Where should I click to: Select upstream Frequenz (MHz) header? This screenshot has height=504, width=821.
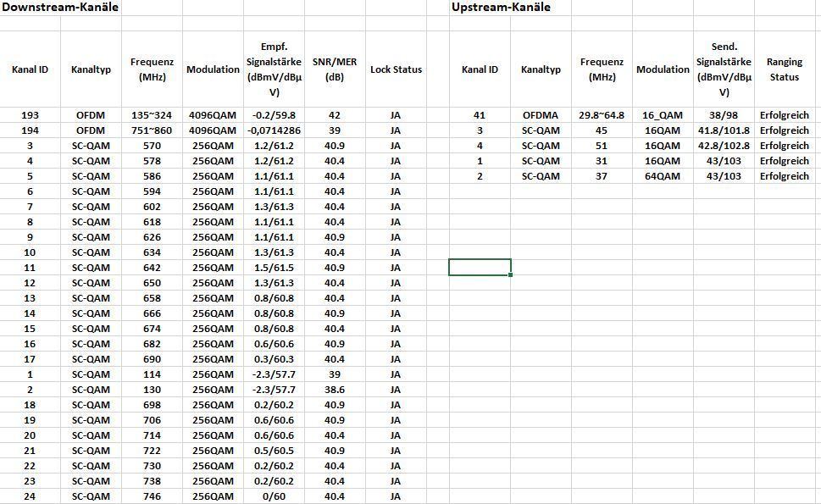click(x=602, y=69)
